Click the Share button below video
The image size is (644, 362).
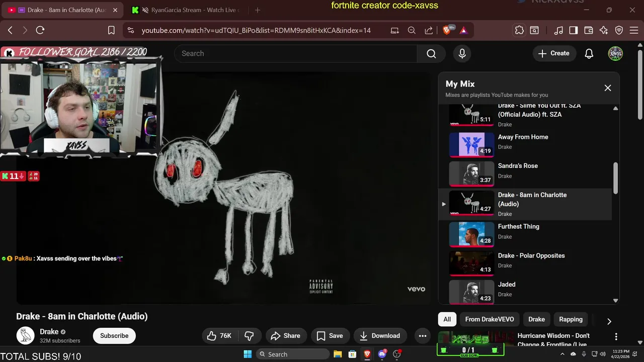pyautogui.click(x=285, y=336)
